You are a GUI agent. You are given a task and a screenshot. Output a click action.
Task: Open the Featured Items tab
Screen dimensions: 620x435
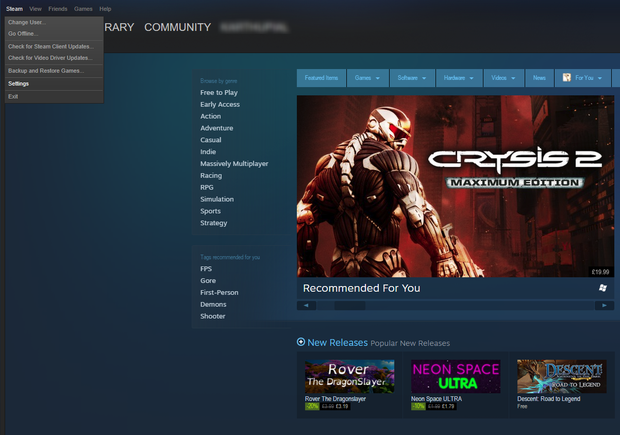(321, 77)
